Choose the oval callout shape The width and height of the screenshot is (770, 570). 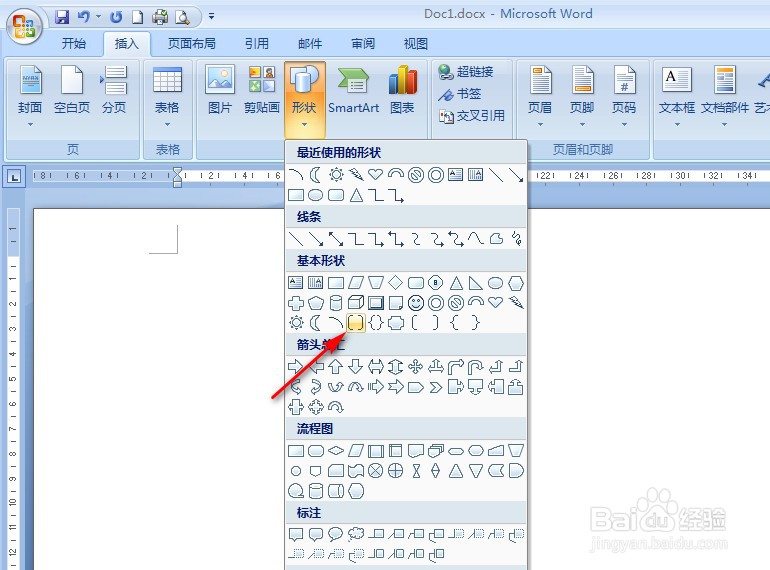(x=336, y=534)
